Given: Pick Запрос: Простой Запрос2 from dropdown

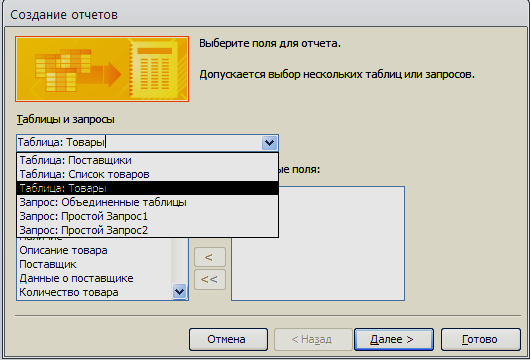Looking at the screenshot, I should pyautogui.click(x=147, y=230).
